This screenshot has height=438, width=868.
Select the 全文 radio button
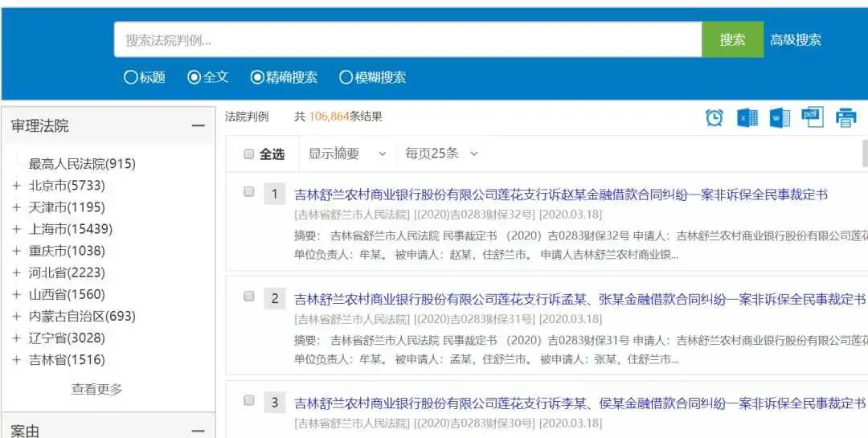tap(194, 77)
